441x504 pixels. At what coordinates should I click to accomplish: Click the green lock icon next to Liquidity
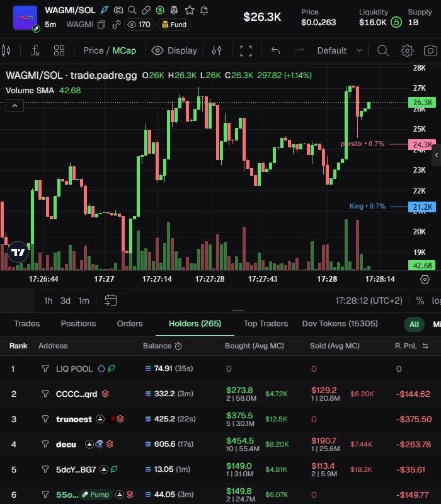[396, 22]
